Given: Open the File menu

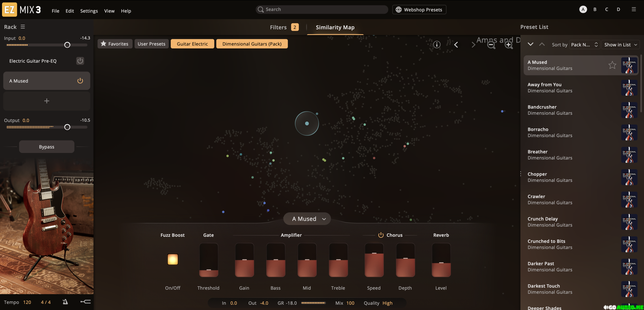Looking at the screenshot, I should pos(55,11).
